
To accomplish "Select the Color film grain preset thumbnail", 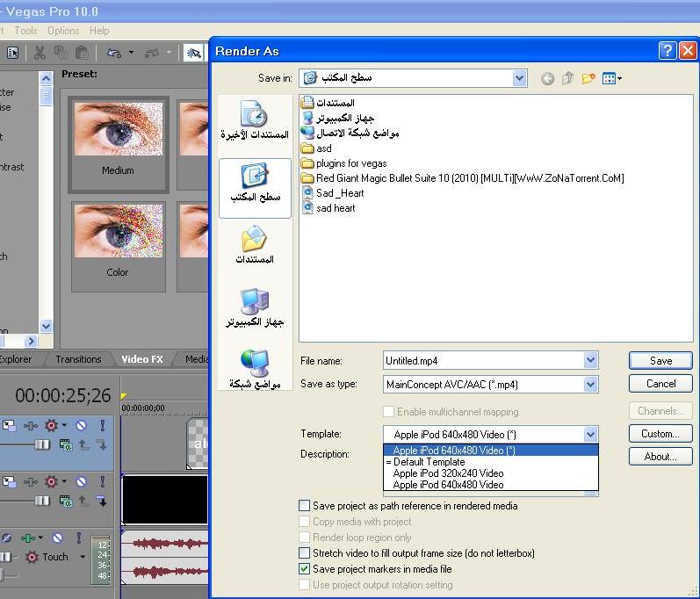I will pyautogui.click(x=119, y=247).
